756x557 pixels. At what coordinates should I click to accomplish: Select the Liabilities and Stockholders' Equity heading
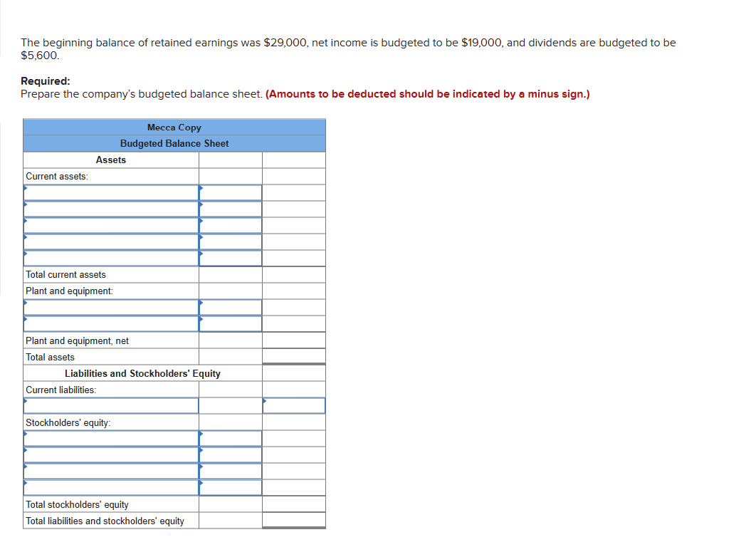142,373
